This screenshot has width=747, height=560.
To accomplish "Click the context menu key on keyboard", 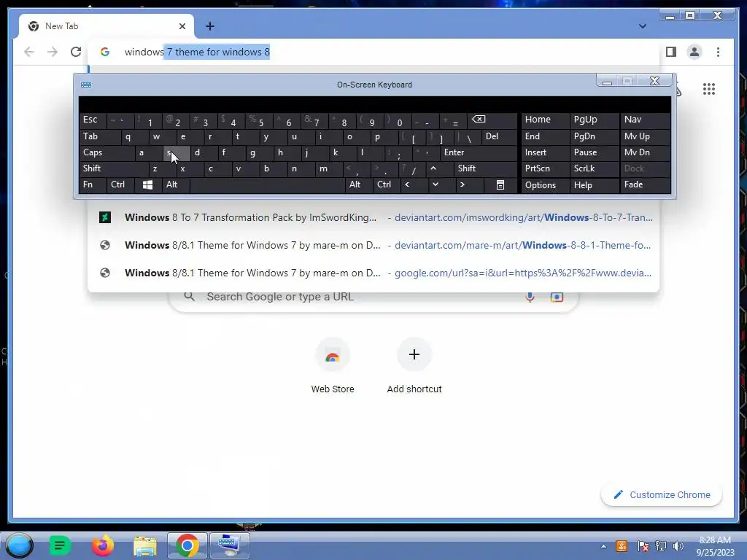I will pos(500,184).
